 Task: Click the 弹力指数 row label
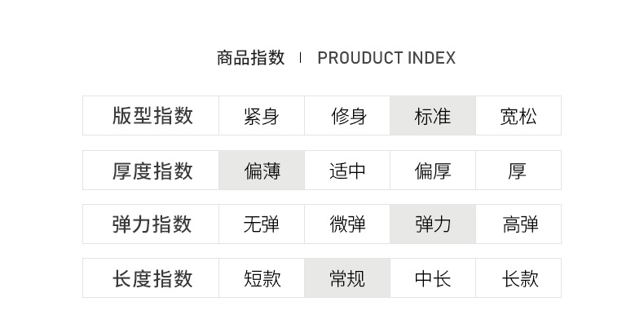pyautogui.click(x=152, y=224)
